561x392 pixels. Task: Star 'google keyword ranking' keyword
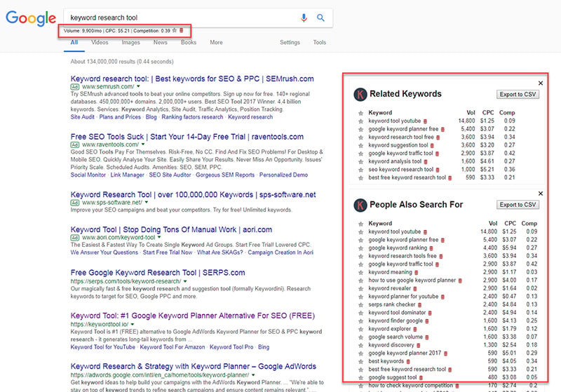[x=360, y=248]
